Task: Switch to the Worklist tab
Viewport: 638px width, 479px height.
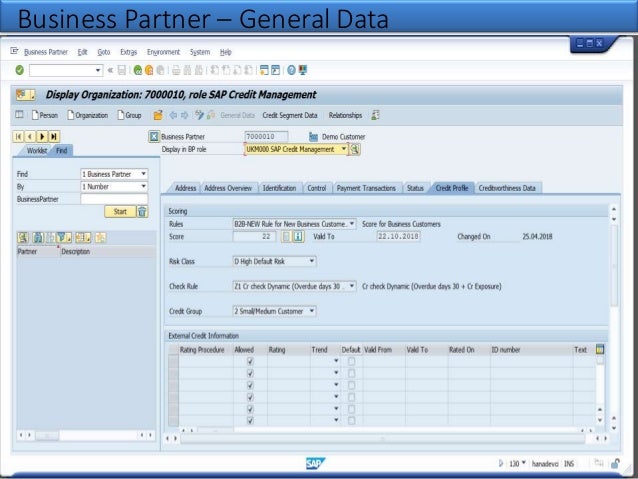Action: [x=37, y=151]
